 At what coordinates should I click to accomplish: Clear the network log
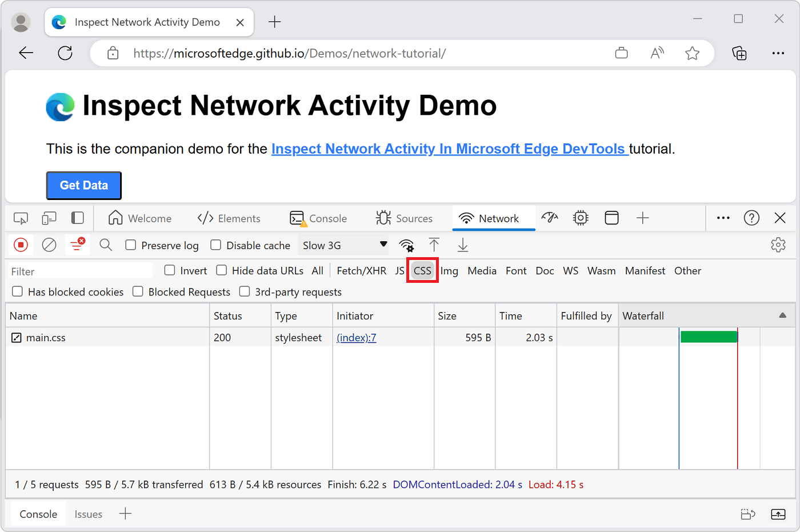(49, 245)
